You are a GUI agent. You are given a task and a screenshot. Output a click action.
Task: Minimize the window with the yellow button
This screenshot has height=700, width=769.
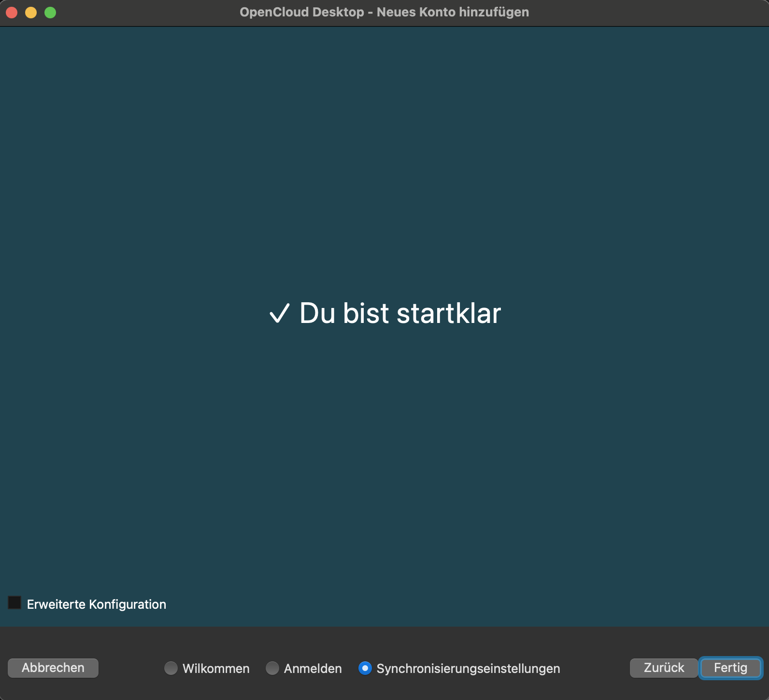31,13
